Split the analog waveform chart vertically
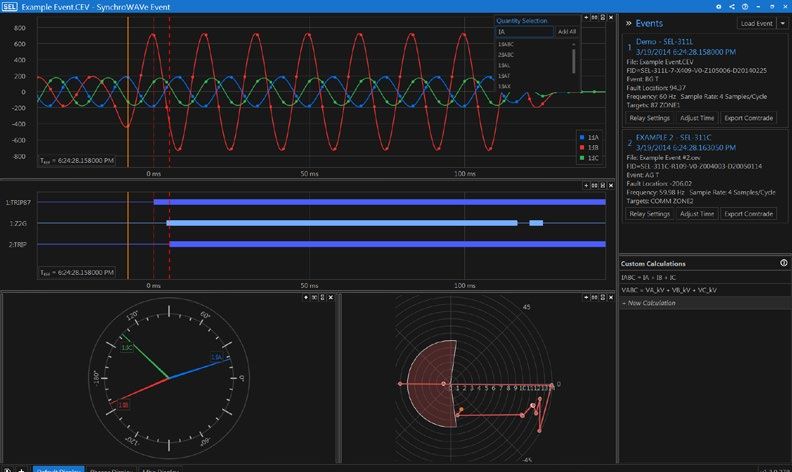The image size is (792, 472). [x=603, y=17]
